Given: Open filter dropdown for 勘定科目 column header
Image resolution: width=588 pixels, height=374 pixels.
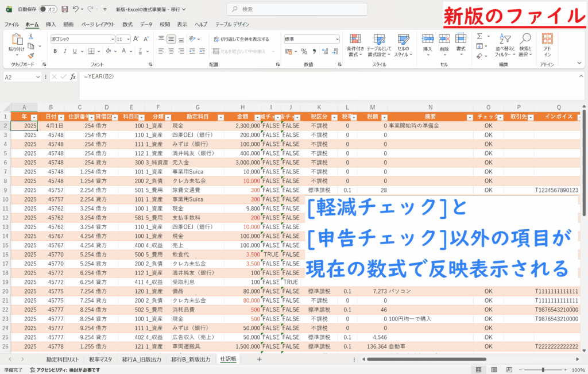Looking at the screenshot, I should click(x=220, y=117).
